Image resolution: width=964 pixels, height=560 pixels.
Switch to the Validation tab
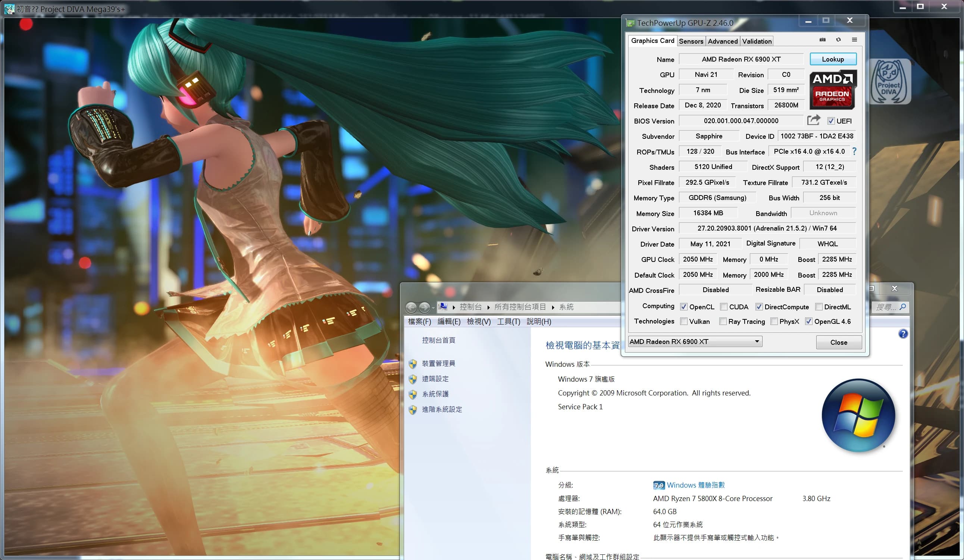point(757,41)
